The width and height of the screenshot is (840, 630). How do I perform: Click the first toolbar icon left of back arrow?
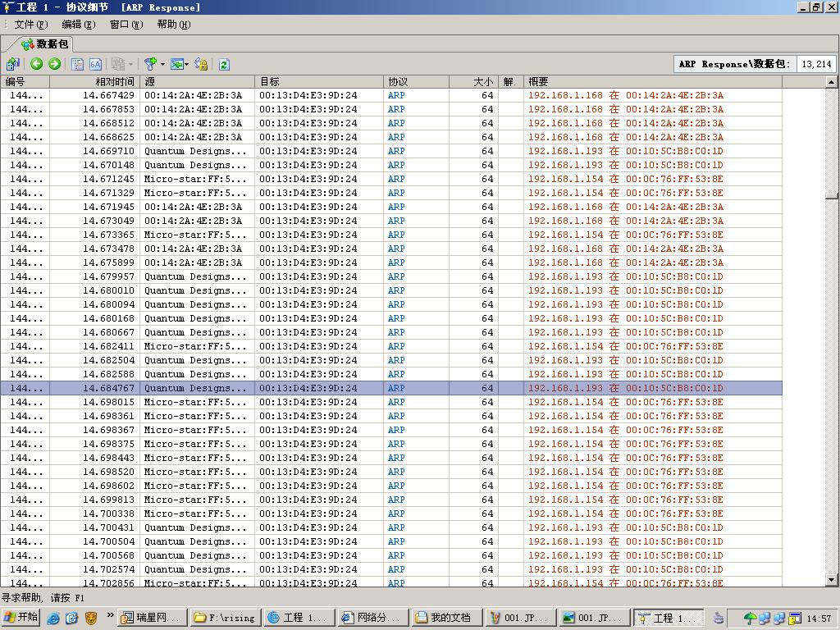point(12,64)
